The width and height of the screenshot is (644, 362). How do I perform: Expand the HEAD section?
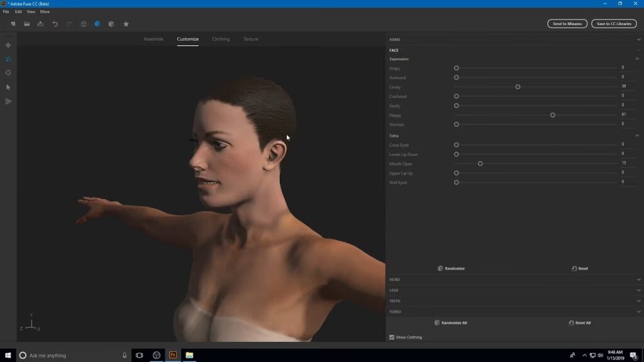point(638,280)
